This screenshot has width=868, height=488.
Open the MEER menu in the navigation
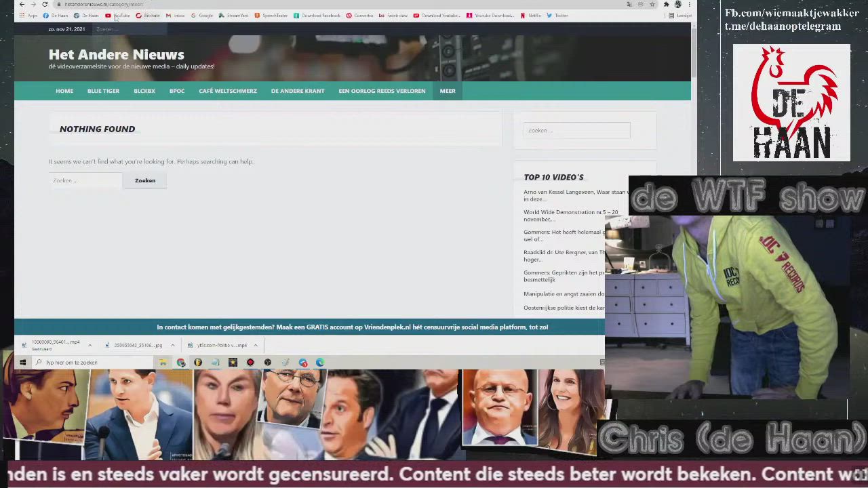click(x=448, y=91)
